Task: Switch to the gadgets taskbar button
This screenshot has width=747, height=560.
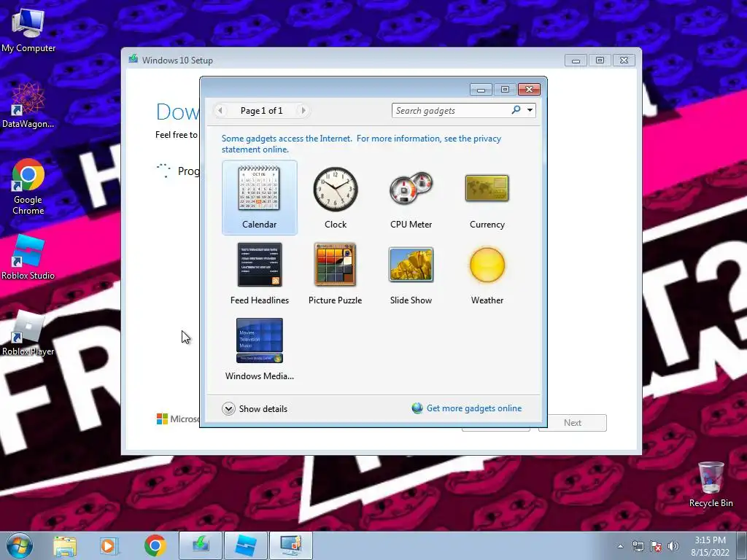Action: click(x=291, y=545)
